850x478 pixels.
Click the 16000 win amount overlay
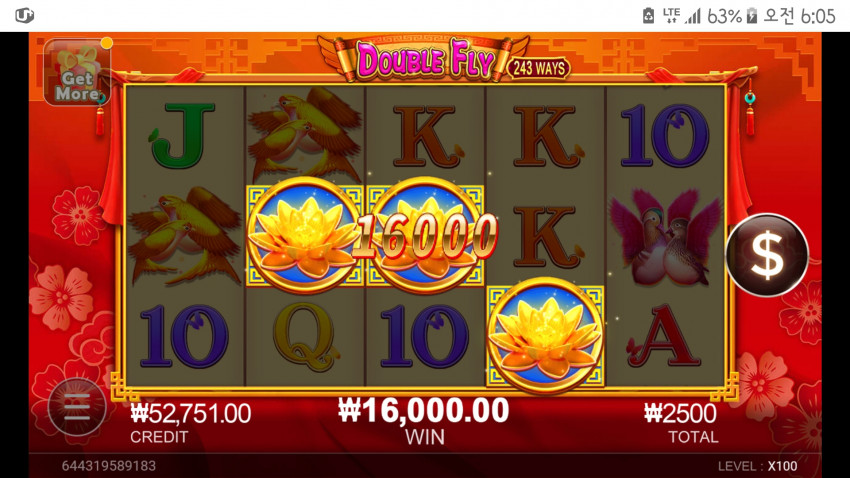pos(424,236)
